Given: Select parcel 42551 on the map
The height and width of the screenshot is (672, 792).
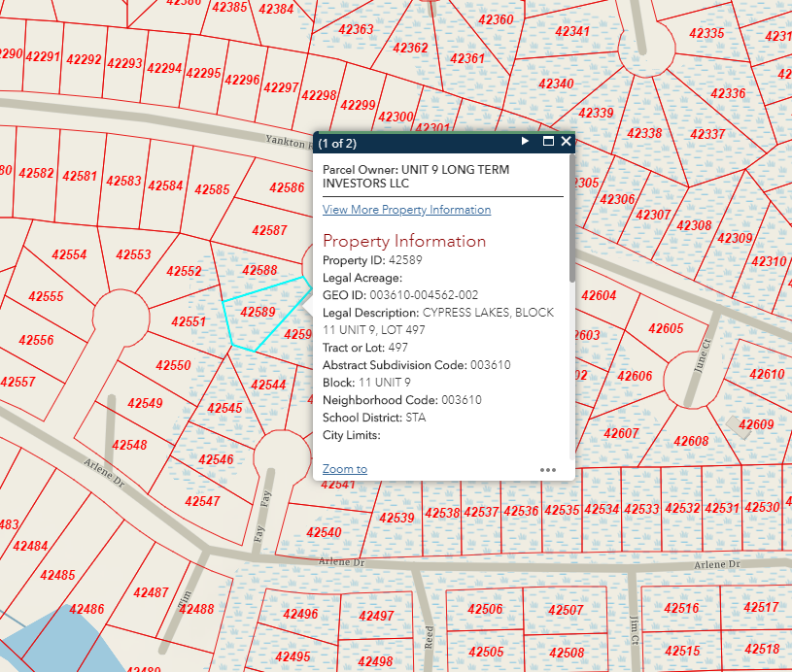Looking at the screenshot, I should pos(188,321).
